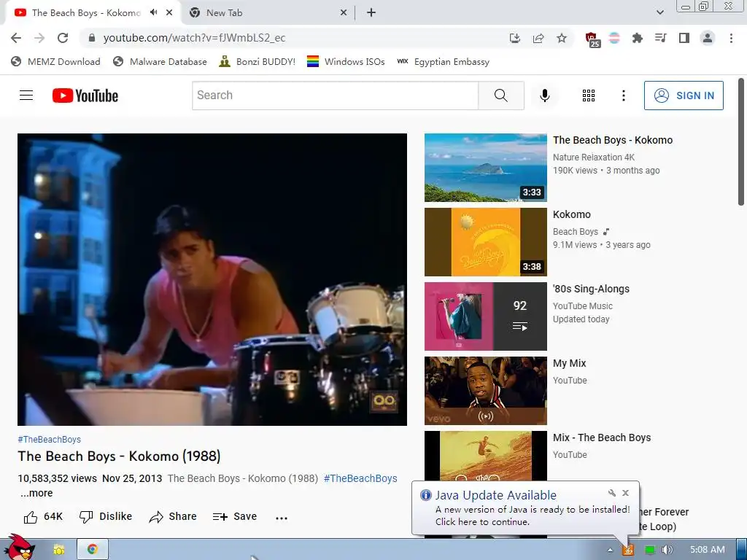Image resolution: width=747 pixels, height=560 pixels.
Task: Open the Egyptian Embassy bookmark
Action: click(443, 61)
